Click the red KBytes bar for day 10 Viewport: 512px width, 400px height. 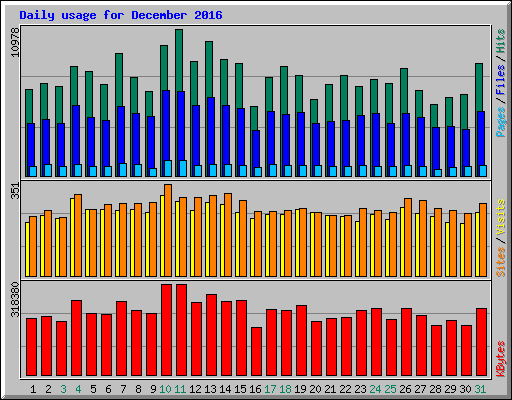166,330
